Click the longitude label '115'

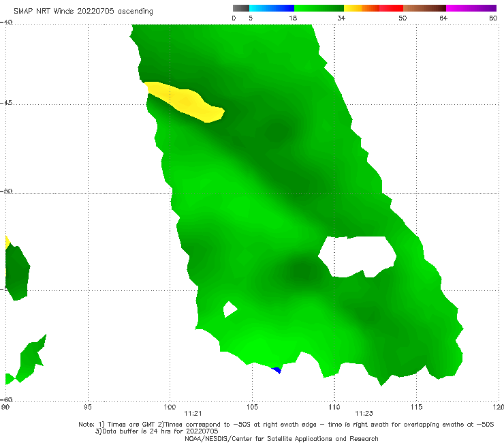click(417, 408)
